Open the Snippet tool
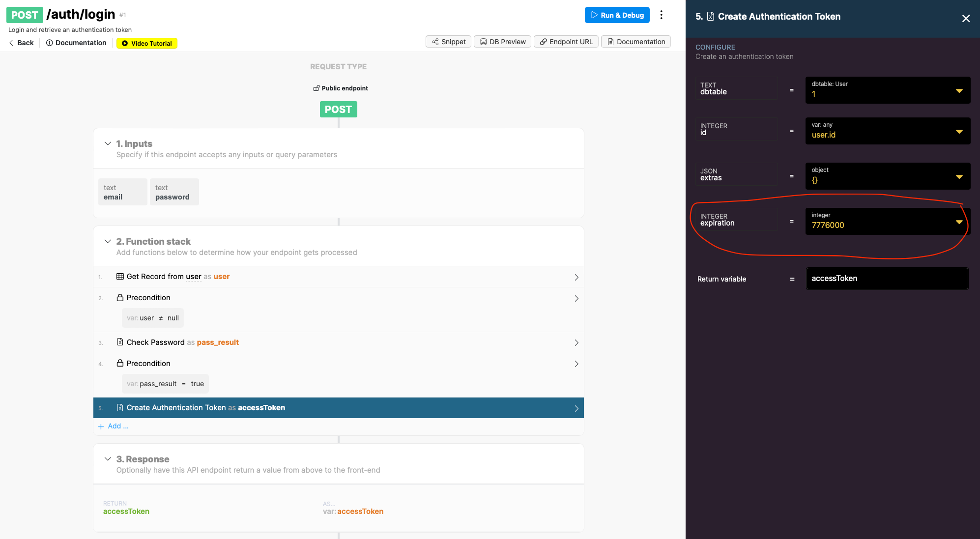Viewport: 980px width, 539px height. 449,42
